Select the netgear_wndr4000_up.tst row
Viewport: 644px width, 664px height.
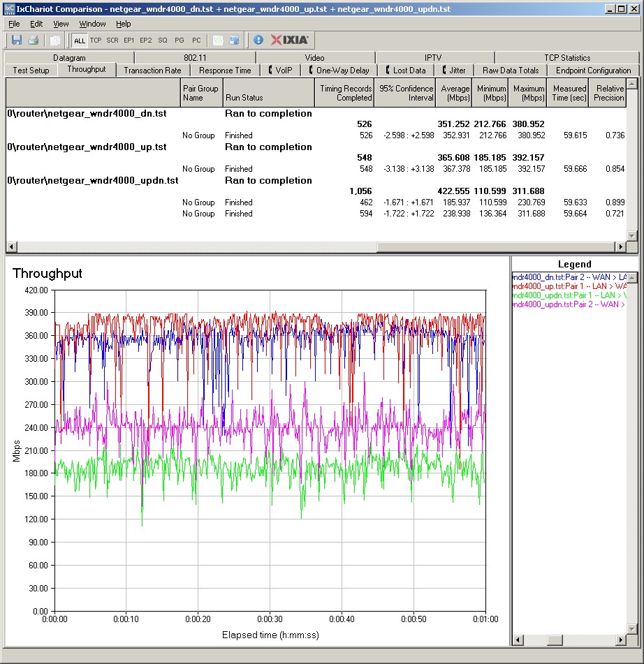point(316,147)
